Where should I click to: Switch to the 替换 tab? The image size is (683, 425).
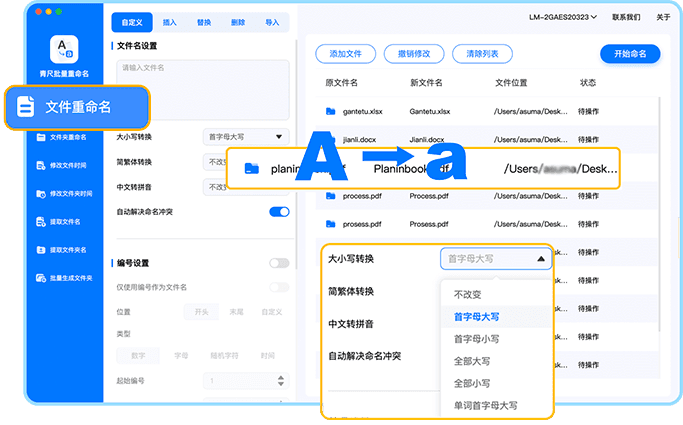pos(205,20)
